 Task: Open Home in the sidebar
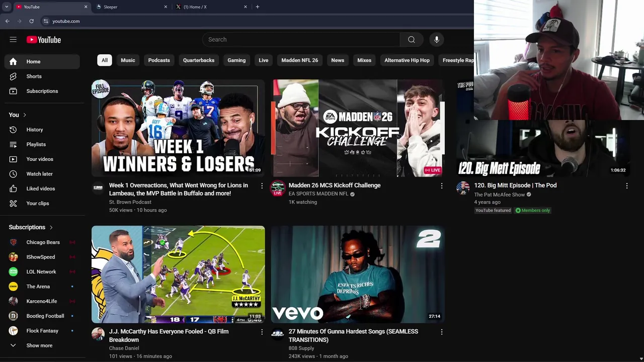click(x=42, y=61)
